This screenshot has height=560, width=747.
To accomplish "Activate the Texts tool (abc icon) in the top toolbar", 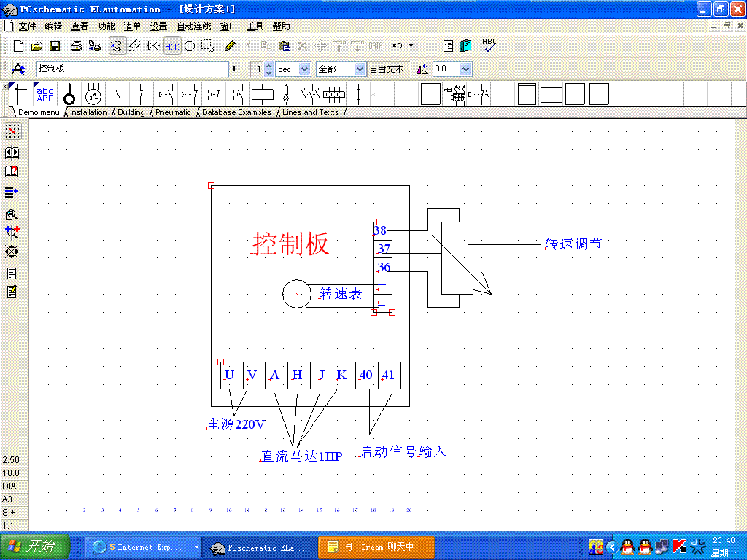I will (172, 46).
